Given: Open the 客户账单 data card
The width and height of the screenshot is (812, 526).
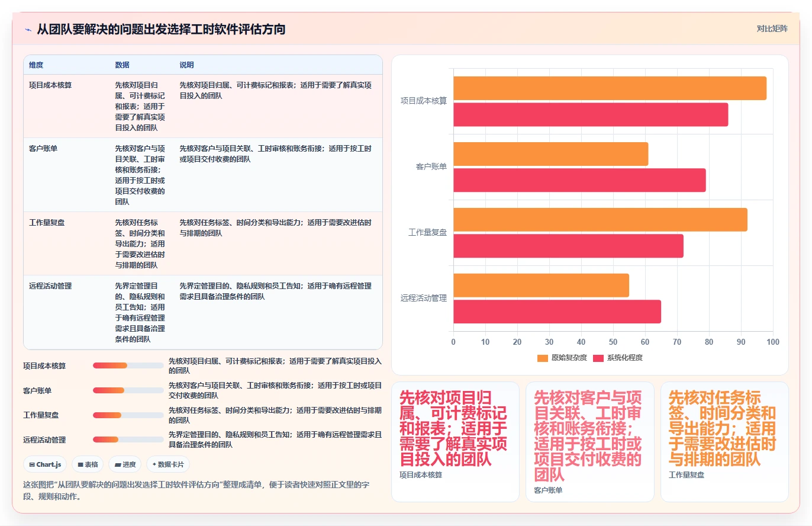Looking at the screenshot, I should pyautogui.click(x=589, y=442).
